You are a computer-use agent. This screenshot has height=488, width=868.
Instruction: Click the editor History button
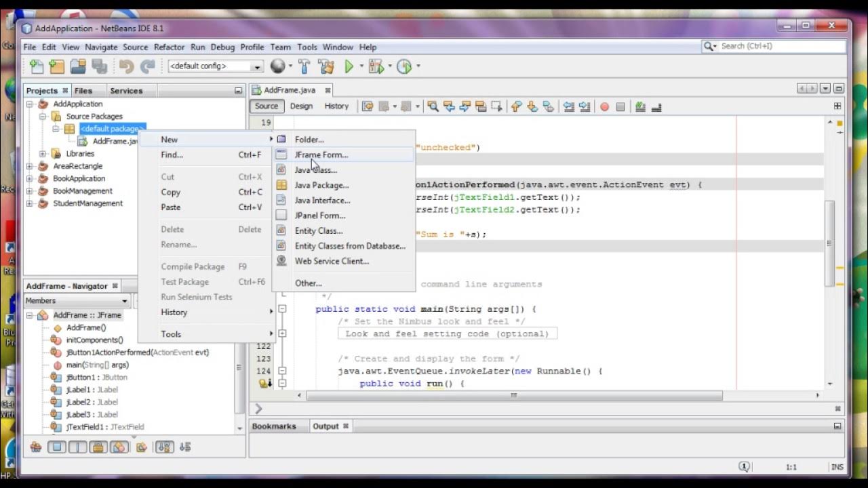coord(336,106)
